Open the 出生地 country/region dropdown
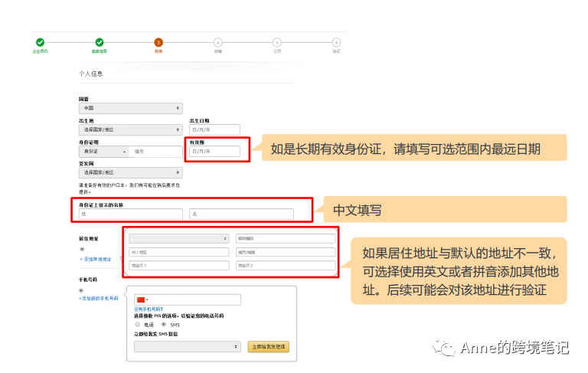The width and height of the screenshot is (588, 373). (130, 130)
